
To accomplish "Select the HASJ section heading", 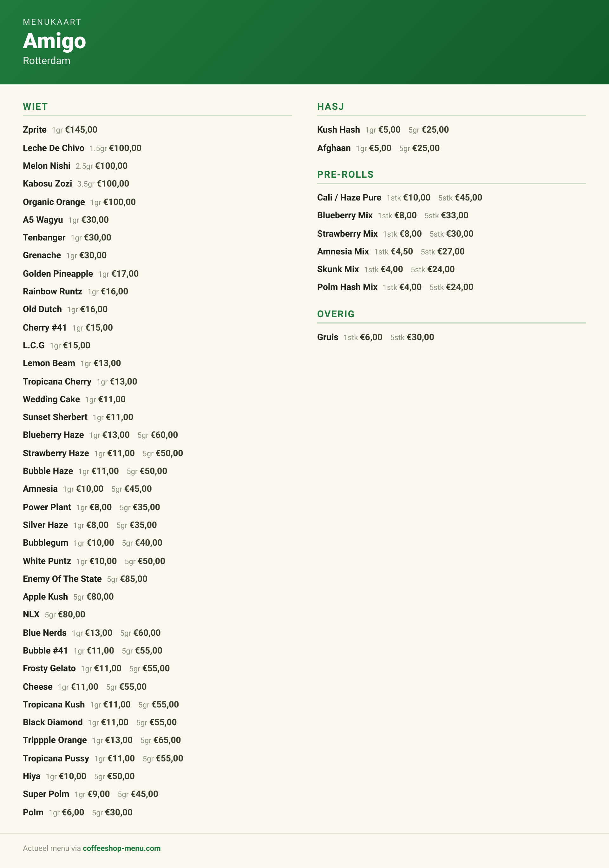I will click(x=331, y=107).
